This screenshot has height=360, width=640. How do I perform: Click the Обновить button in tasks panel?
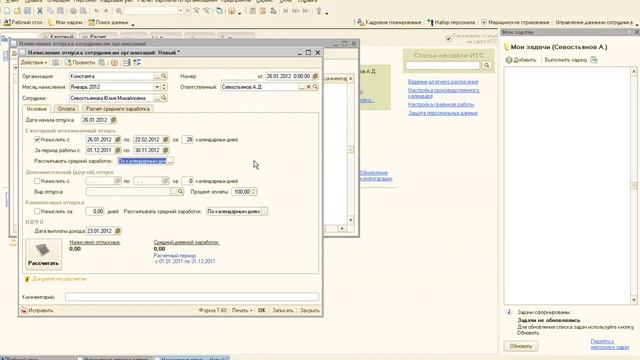(521, 346)
